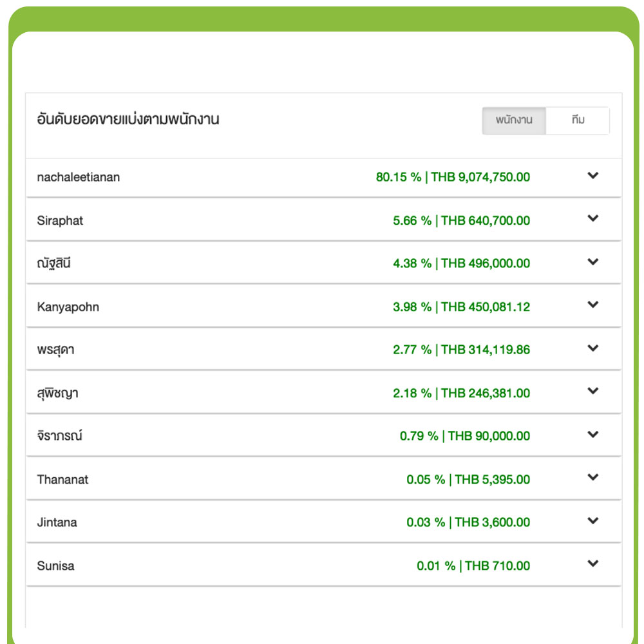Expand the Kanyapohn row arrow
The height and width of the screenshot is (644, 644).
tap(593, 305)
